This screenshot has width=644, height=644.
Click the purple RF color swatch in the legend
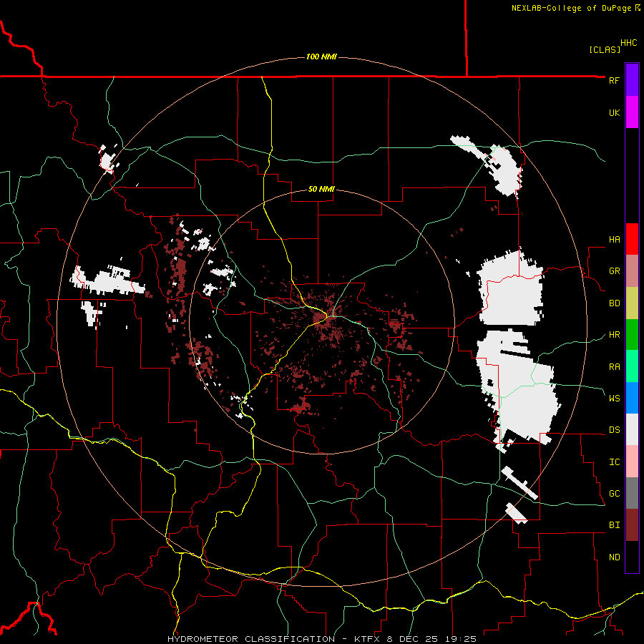(632, 80)
